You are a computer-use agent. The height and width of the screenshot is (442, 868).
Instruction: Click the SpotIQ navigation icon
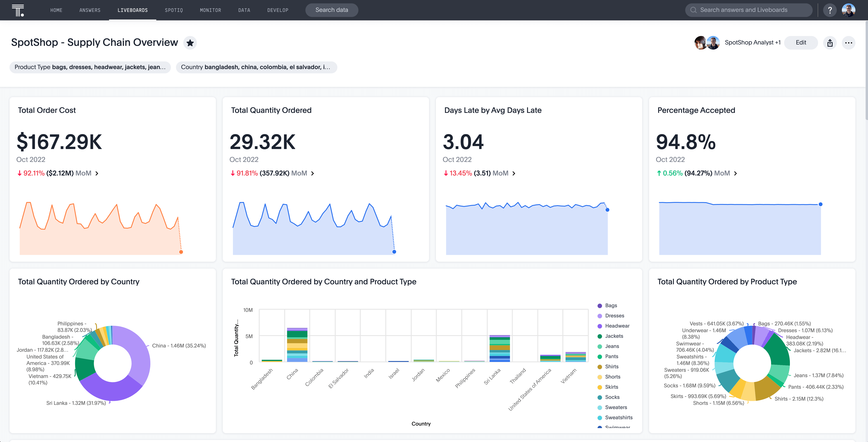pos(173,10)
